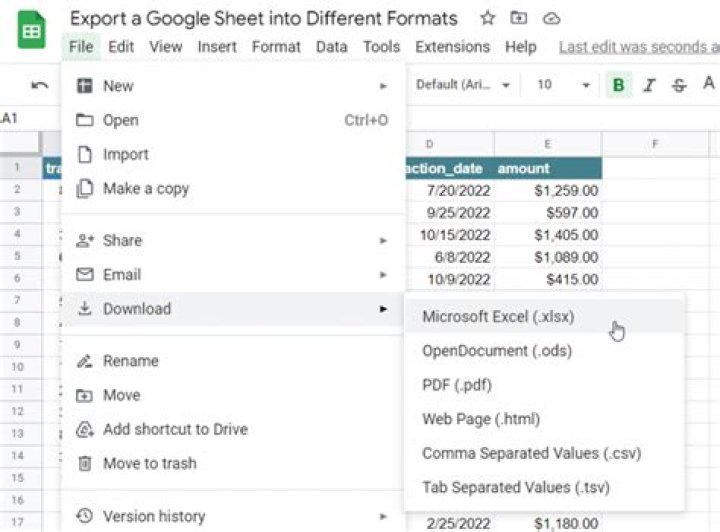Select Add shortcut to Drive
Viewport: 720px width, 532px height.
point(233,429)
